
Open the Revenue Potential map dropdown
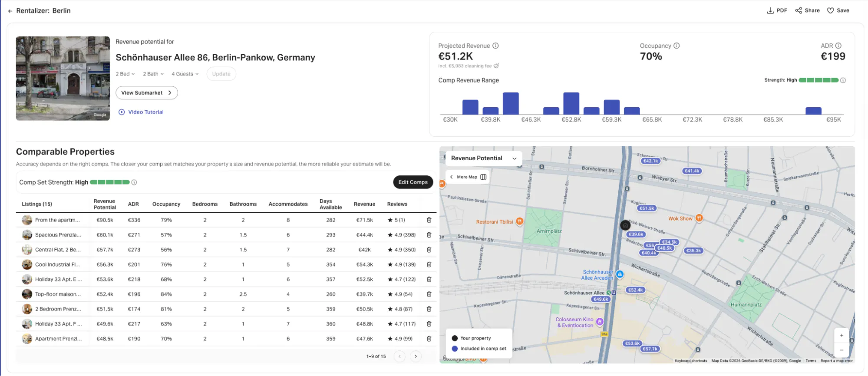coord(484,158)
